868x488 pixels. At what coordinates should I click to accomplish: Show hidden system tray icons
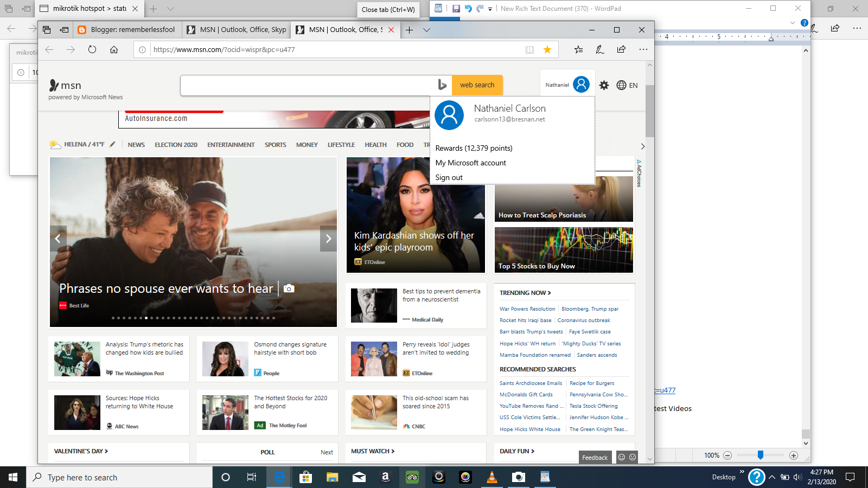coord(771,477)
